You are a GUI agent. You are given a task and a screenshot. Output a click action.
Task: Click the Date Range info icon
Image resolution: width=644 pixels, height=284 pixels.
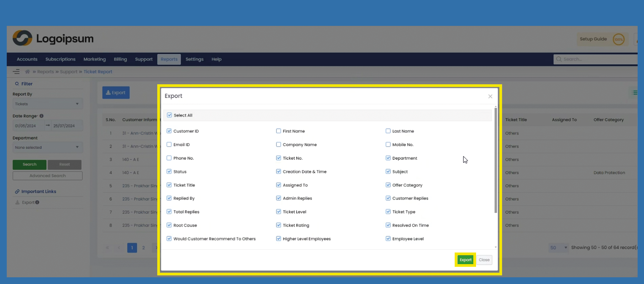point(41,116)
